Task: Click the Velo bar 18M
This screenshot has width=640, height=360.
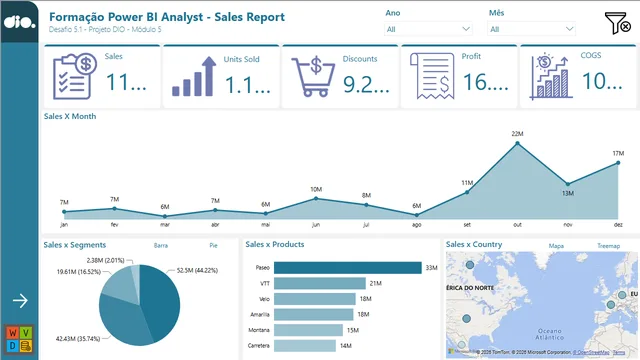Action: pos(315,299)
